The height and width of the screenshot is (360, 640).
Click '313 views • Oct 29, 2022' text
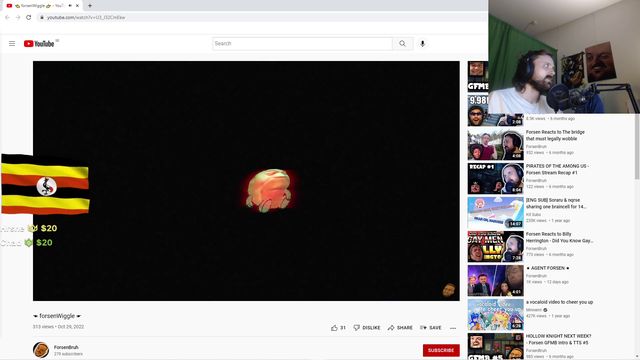click(x=58, y=327)
